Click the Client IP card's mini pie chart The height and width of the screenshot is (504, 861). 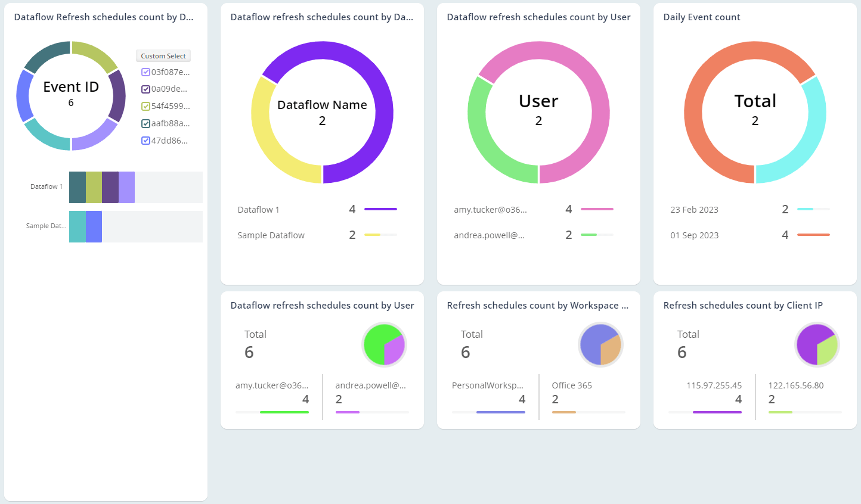(817, 344)
